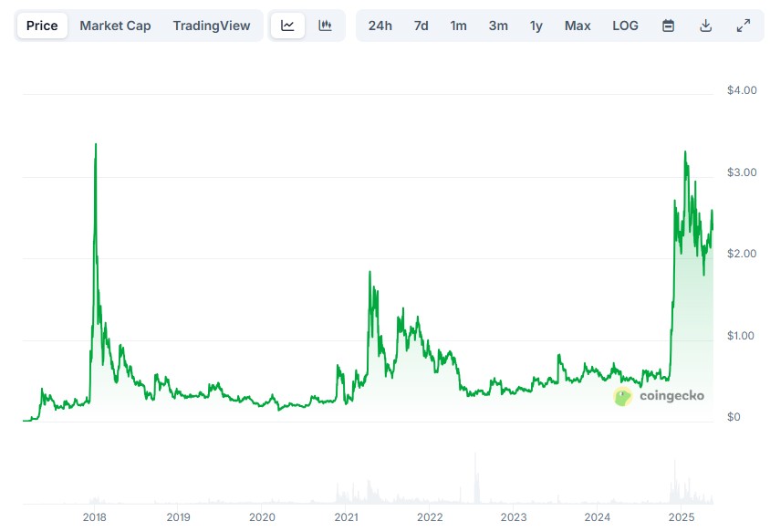Switch to candlestick chart icon
770x532 pixels.
click(325, 26)
